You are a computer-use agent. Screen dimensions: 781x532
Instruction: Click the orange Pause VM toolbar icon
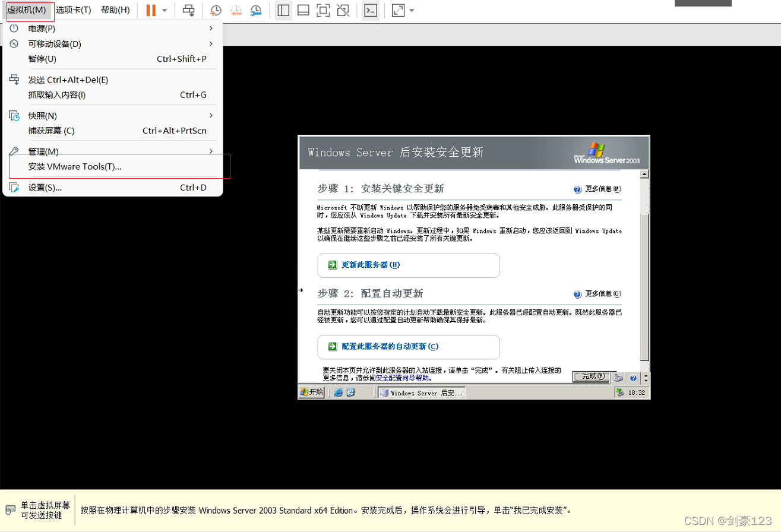[151, 10]
